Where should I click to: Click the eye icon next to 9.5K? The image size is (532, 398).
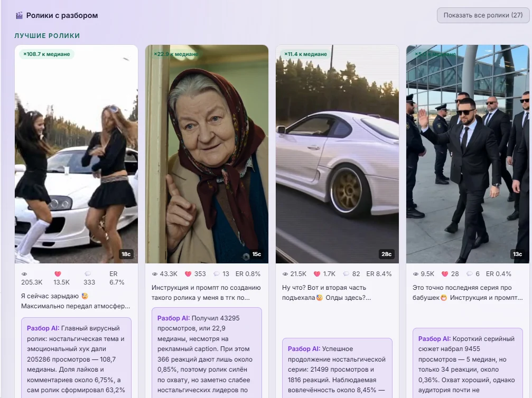416,274
